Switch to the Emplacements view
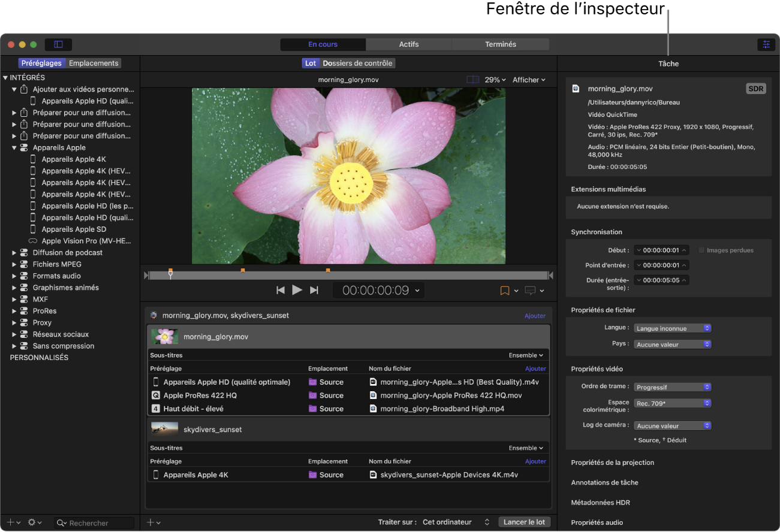The width and height of the screenshot is (780, 532). (x=94, y=63)
